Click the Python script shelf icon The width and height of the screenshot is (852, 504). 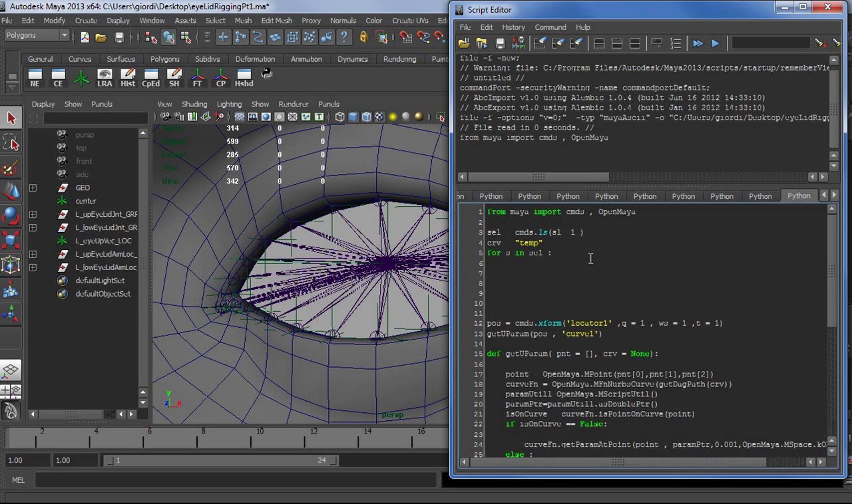click(267, 73)
